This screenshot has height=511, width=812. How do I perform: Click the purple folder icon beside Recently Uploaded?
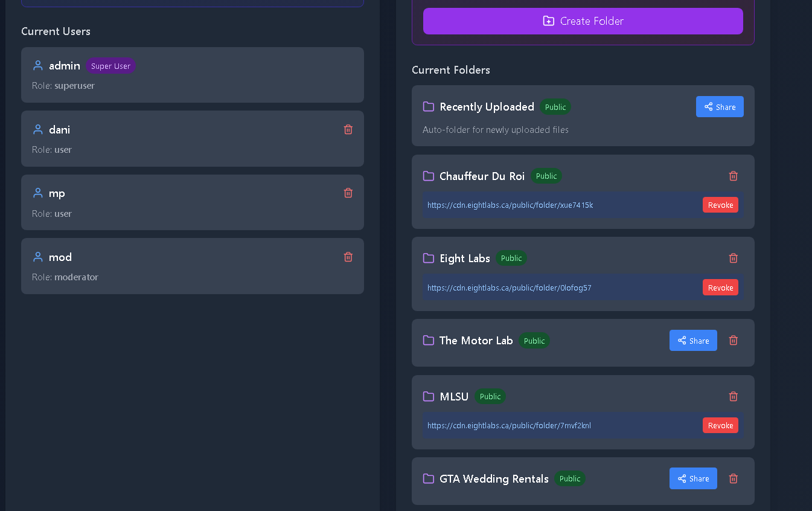(428, 106)
